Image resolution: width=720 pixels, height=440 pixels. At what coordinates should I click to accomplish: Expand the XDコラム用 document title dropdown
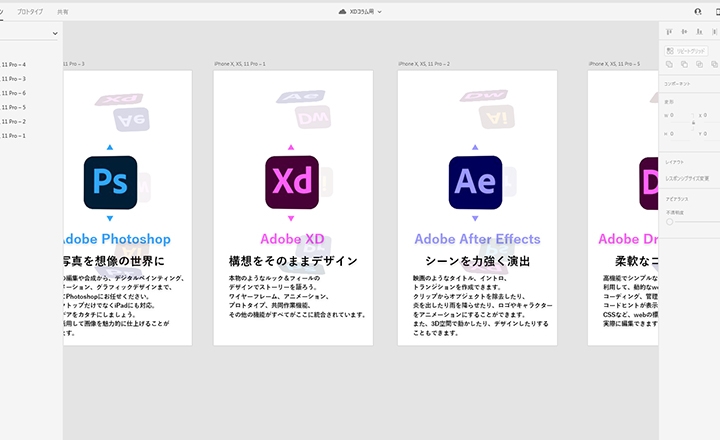pos(379,11)
